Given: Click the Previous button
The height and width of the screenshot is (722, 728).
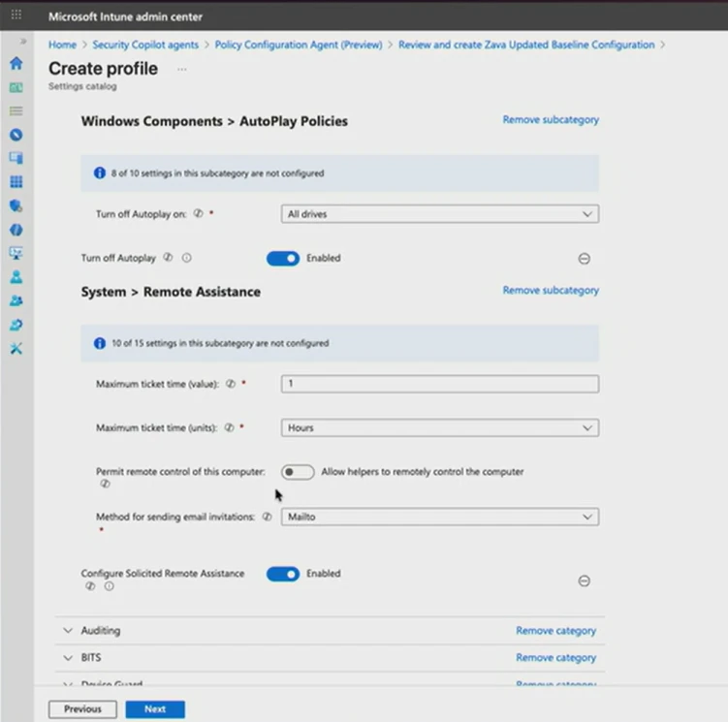Looking at the screenshot, I should [82, 709].
